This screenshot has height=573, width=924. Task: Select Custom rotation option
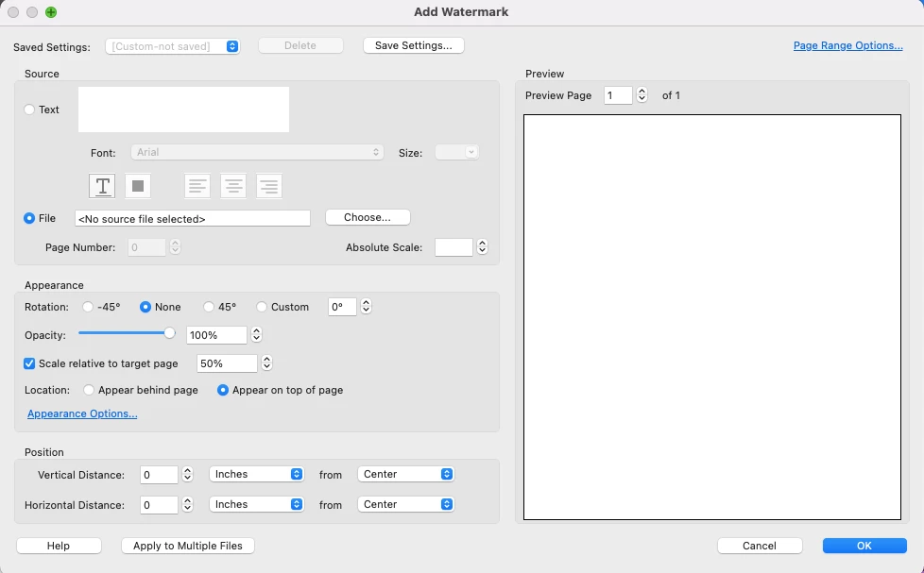pos(262,307)
